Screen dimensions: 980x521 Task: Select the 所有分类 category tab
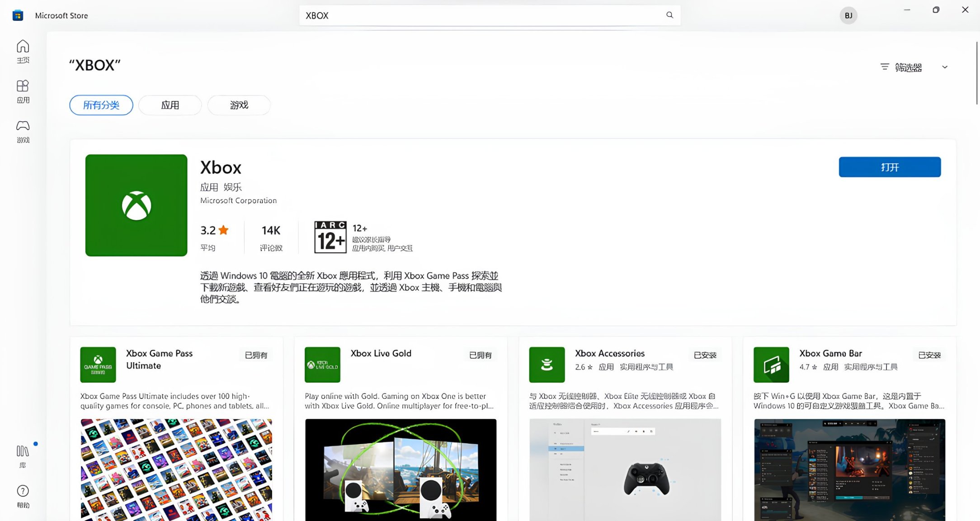101,105
